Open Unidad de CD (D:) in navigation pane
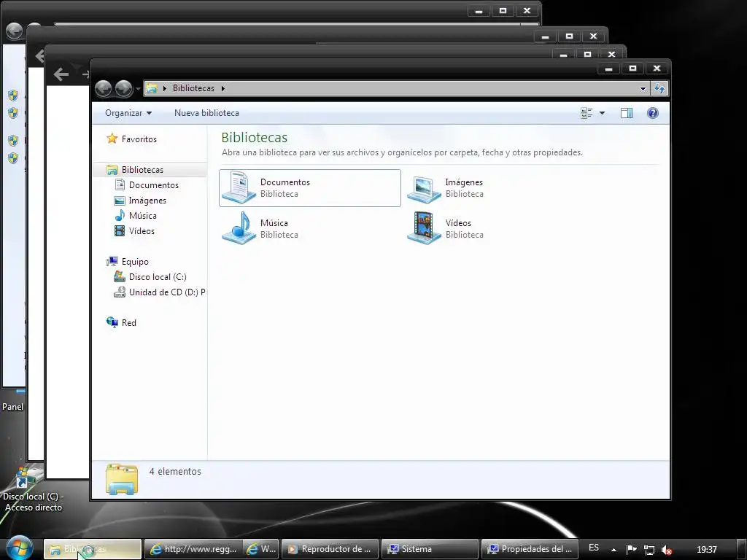 [x=167, y=292]
